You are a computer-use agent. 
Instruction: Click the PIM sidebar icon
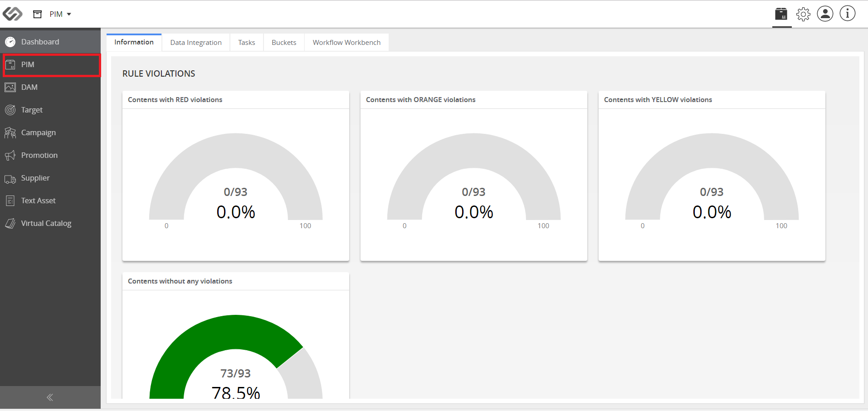10,65
